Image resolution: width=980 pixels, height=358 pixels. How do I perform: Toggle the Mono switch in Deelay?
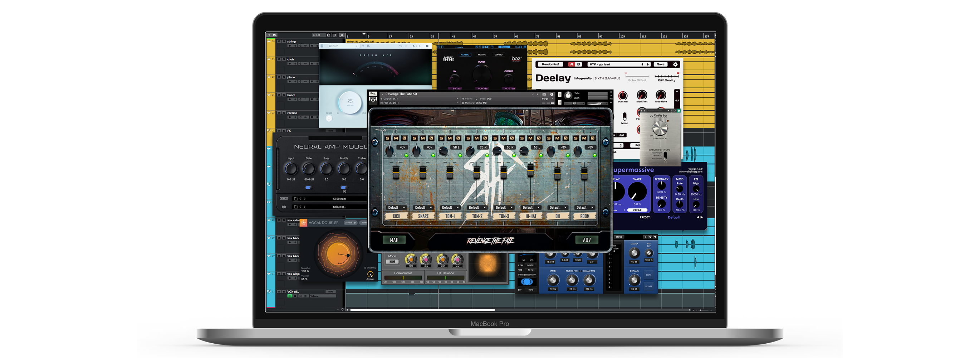pyautogui.click(x=624, y=116)
